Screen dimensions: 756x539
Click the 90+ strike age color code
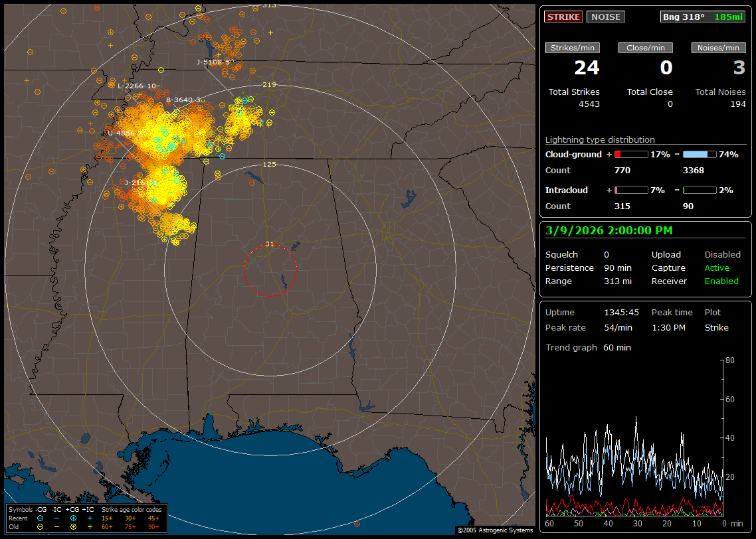[153, 526]
